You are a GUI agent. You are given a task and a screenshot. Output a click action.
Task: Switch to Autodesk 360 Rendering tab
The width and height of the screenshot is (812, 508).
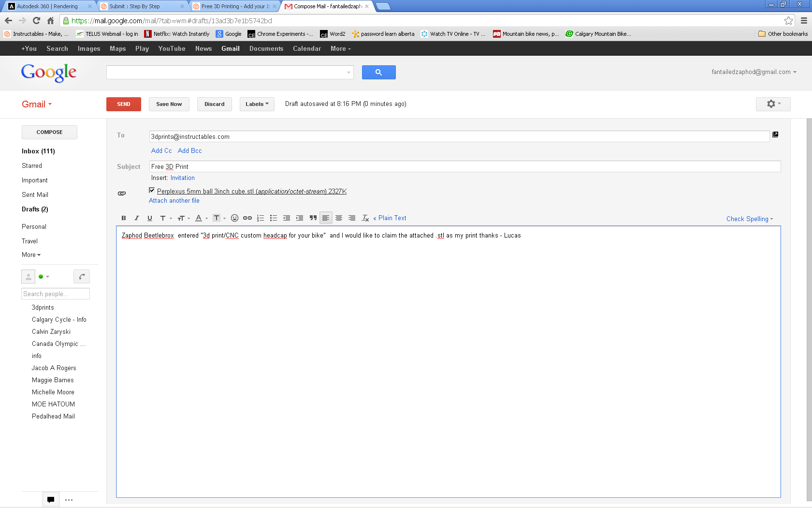click(48, 6)
